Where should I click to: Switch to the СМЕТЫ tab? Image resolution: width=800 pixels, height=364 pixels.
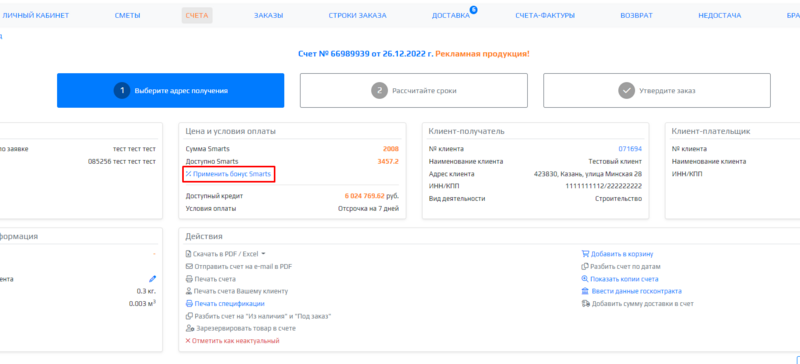pos(128,15)
